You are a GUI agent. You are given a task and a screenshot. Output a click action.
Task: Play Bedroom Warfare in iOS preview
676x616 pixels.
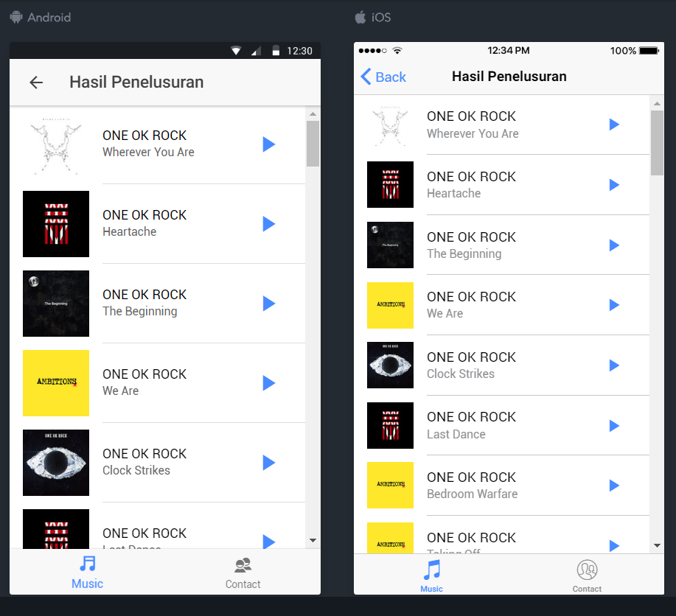[614, 486]
